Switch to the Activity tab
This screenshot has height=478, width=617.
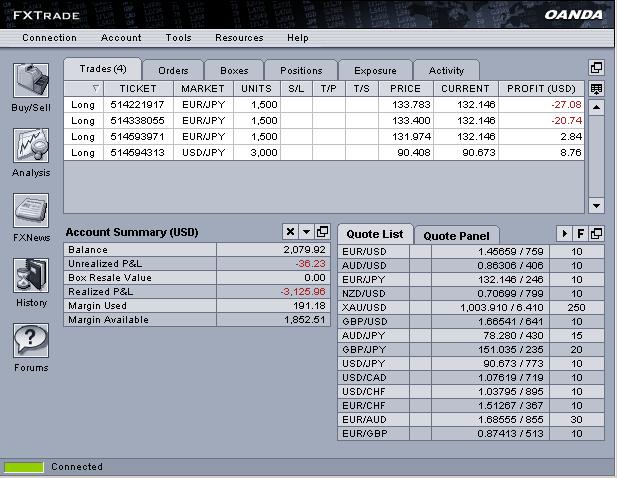pos(446,70)
